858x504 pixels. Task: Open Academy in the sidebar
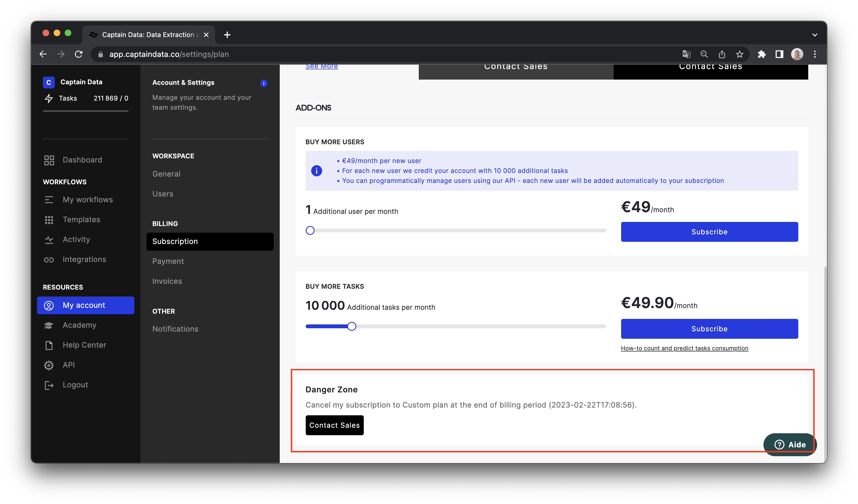85,325
